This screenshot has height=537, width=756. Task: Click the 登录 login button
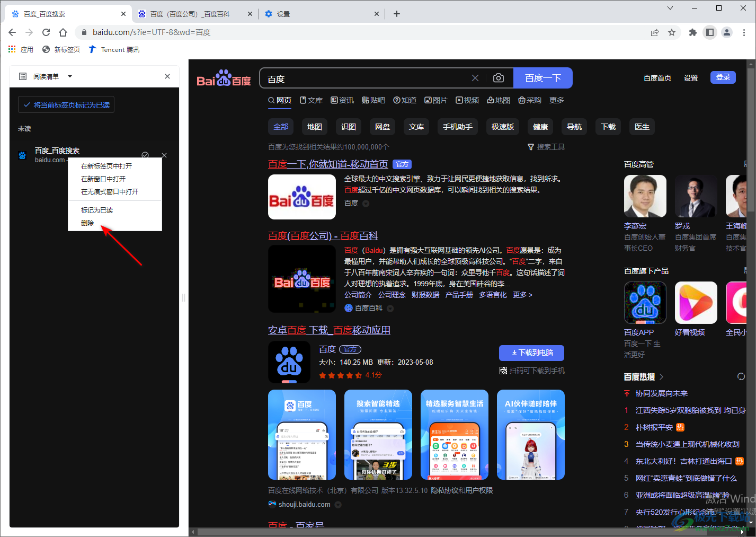(723, 77)
